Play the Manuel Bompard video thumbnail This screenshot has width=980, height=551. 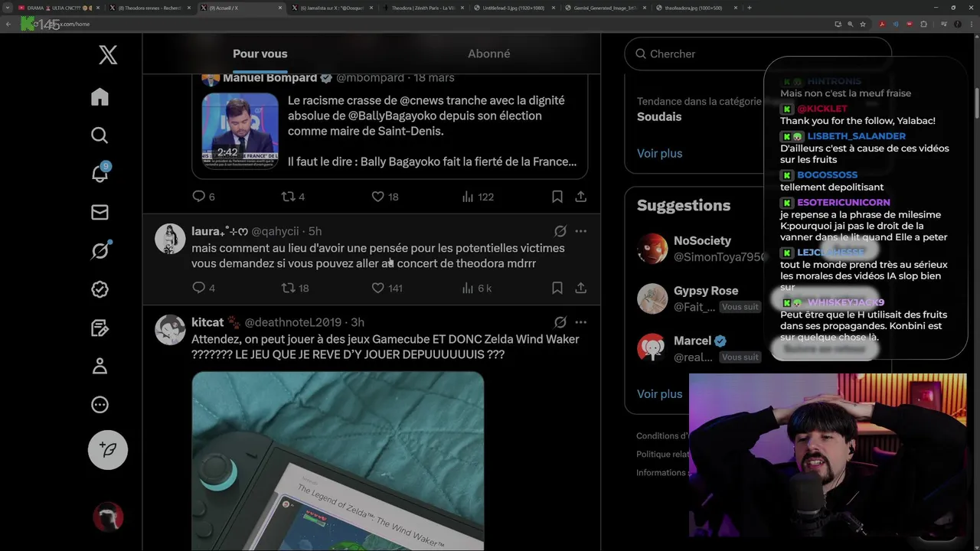coord(240,131)
